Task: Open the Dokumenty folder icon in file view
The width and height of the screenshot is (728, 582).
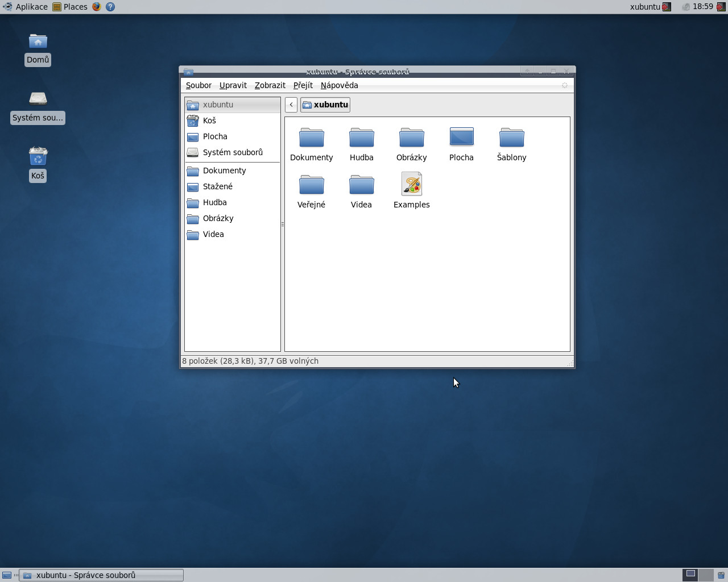Action: coord(311,138)
